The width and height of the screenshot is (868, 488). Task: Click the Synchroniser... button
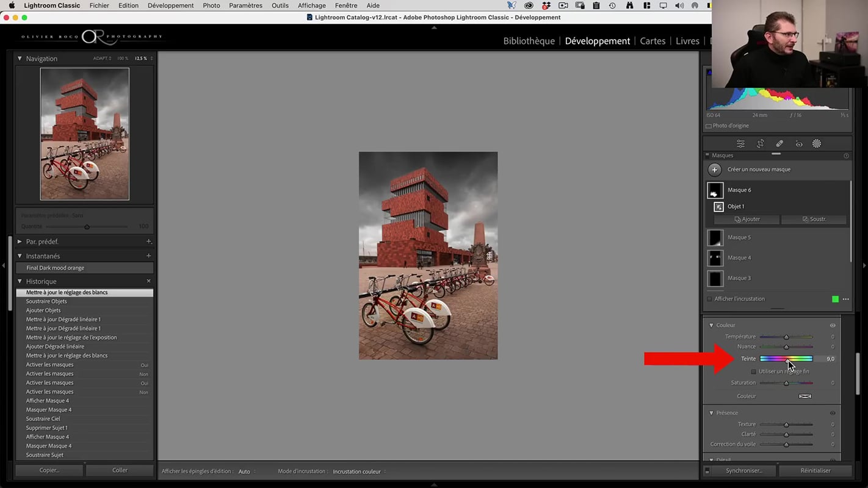pos(744,471)
